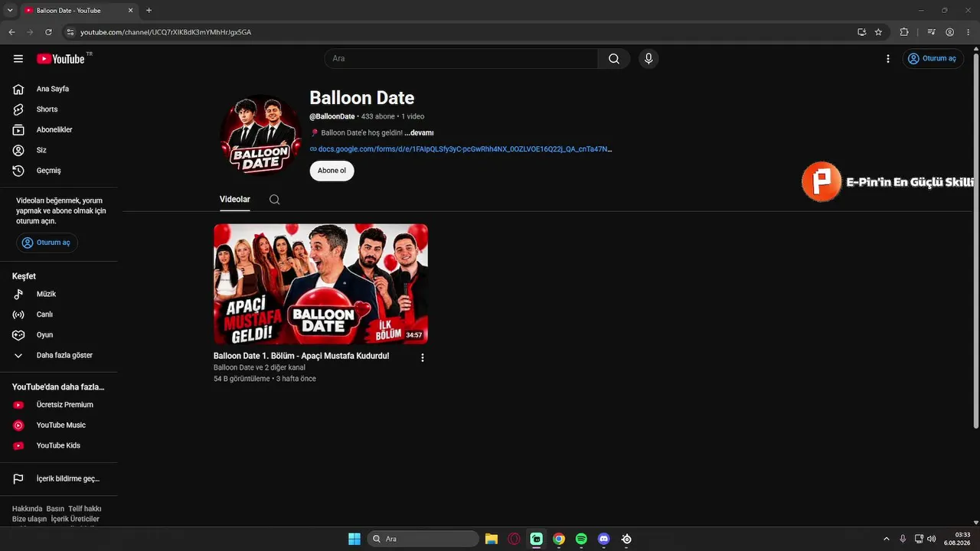Click the @BalloonDate channel handle
980x551 pixels.
pos(332,116)
